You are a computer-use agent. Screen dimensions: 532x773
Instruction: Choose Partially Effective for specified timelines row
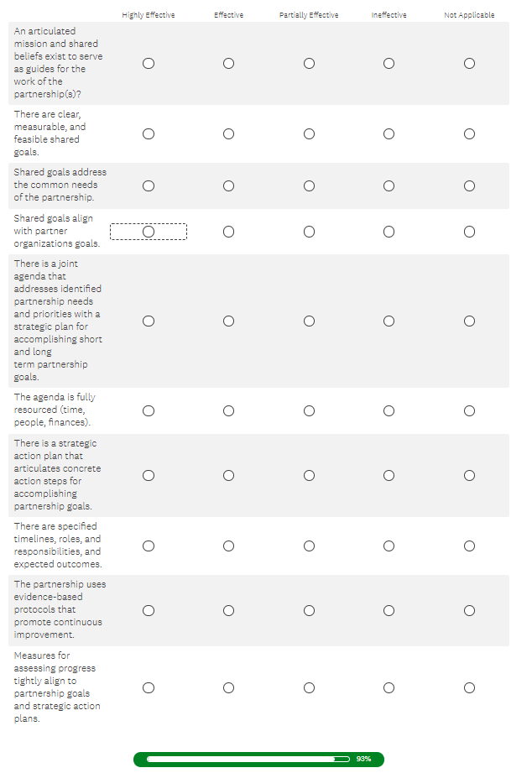[310, 546]
